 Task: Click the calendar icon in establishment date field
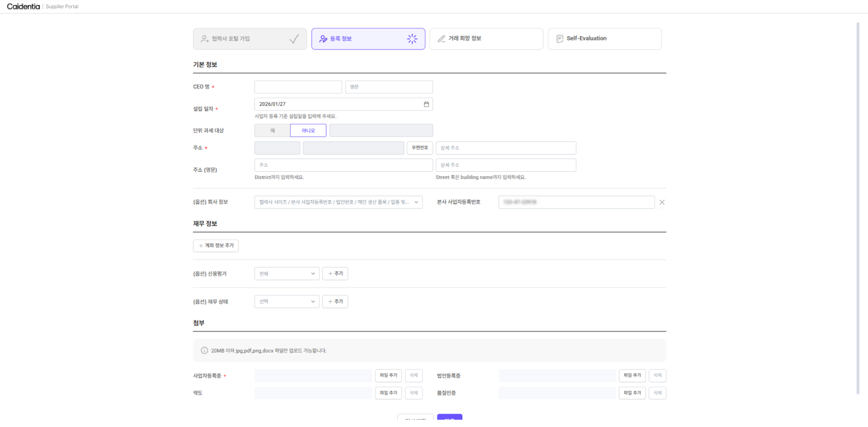click(x=426, y=104)
